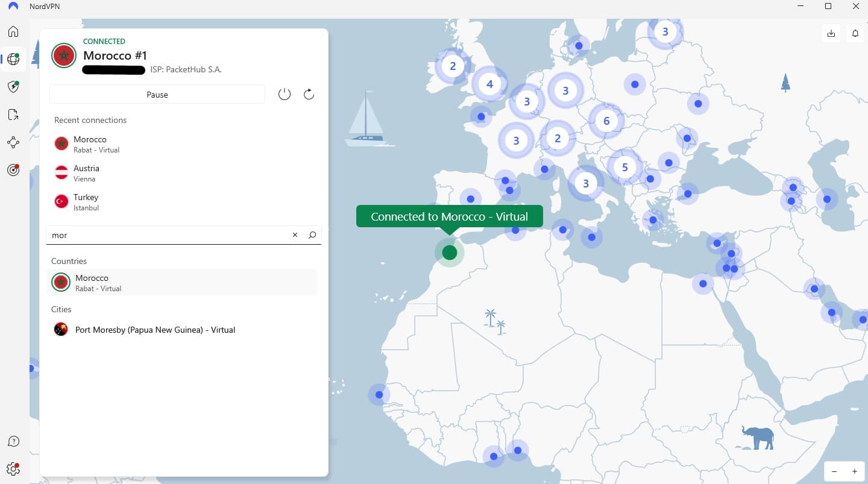868x484 pixels.
Task: Open the Settings gear icon
Action: [x=13, y=468]
